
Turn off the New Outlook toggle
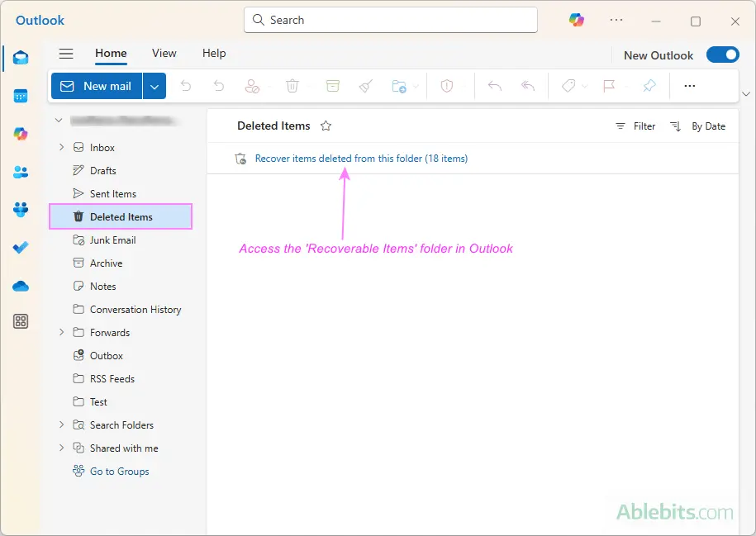coord(723,55)
